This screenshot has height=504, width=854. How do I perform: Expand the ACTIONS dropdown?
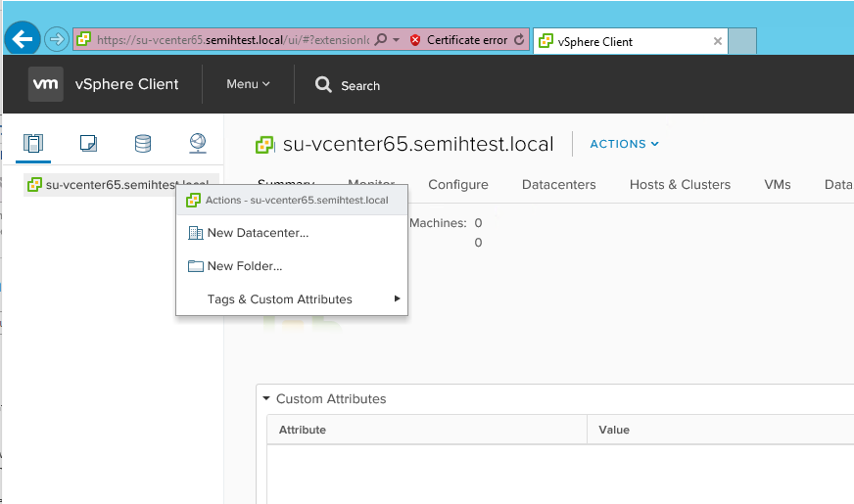tap(624, 144)
